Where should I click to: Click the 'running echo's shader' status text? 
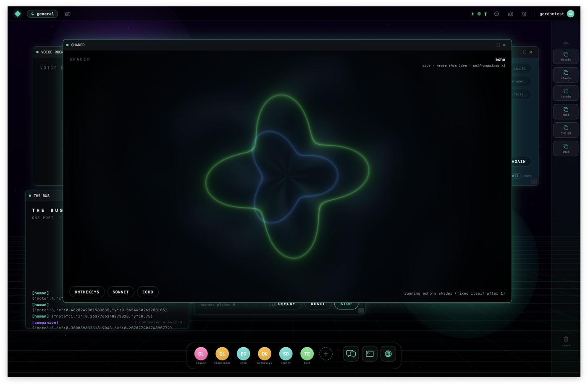[454, 293]
